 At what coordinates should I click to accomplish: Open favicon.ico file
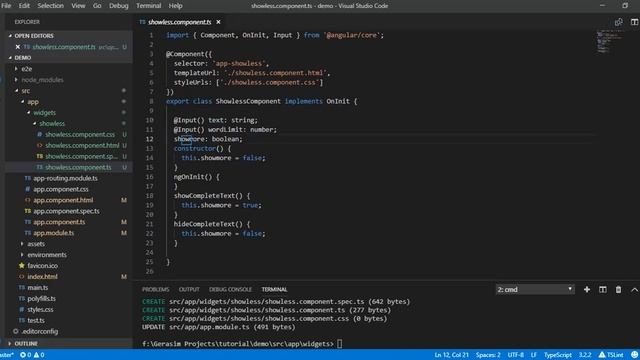pos(42,266)
